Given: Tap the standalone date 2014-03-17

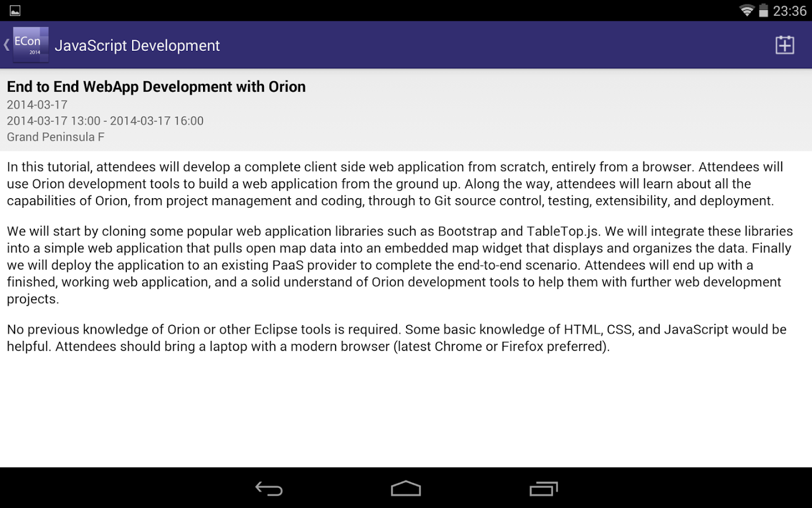Looking at the screenshot, I should tap(37, 105).
